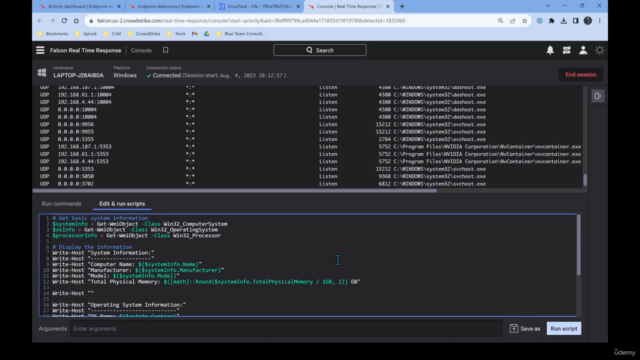Click script line Win32_ComputerSystem
The height and width of the screenshot is (360, 640).
(x=140, y=224)
